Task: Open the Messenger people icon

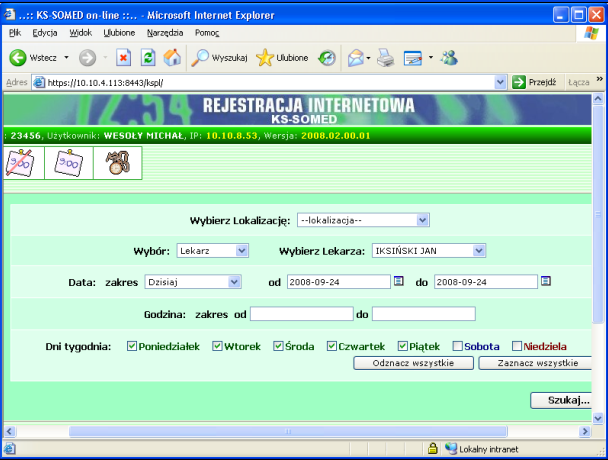Action: [x=449, y=58]
